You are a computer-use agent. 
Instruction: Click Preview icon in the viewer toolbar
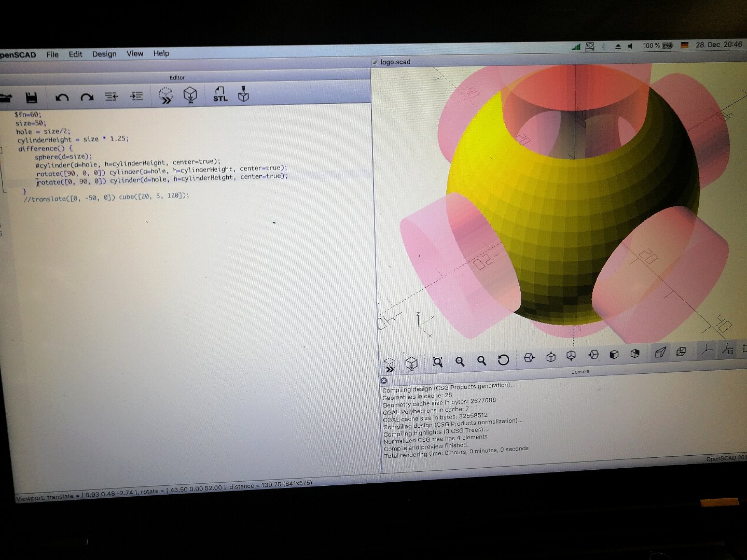389,364
